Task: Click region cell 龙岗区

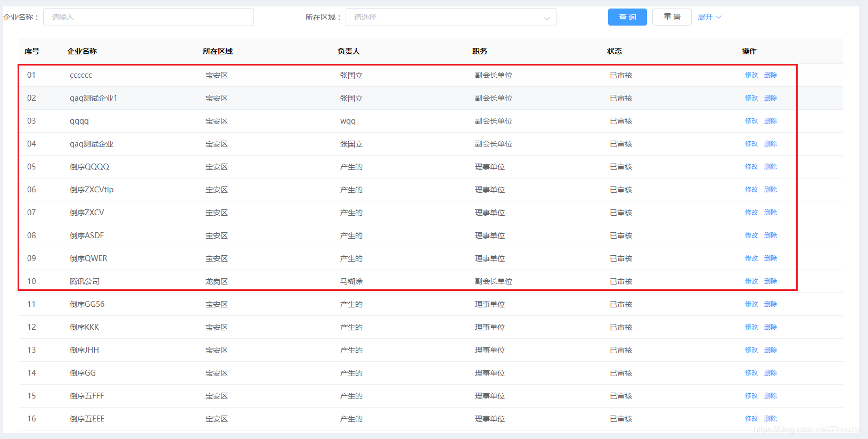Action: pyautogui.click(x=217, y=281)
